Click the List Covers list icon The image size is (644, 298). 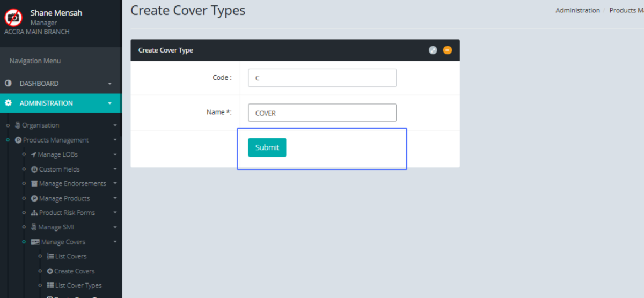tap(50, 257)
